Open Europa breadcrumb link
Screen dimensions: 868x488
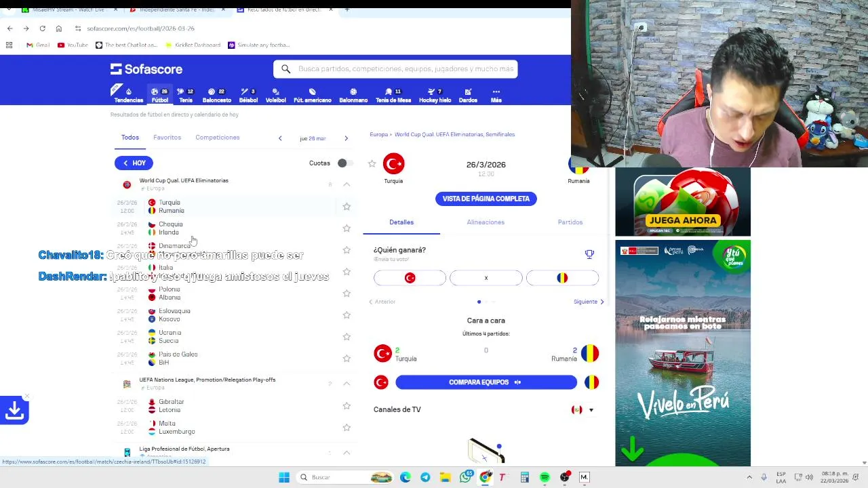click(378, 134)
